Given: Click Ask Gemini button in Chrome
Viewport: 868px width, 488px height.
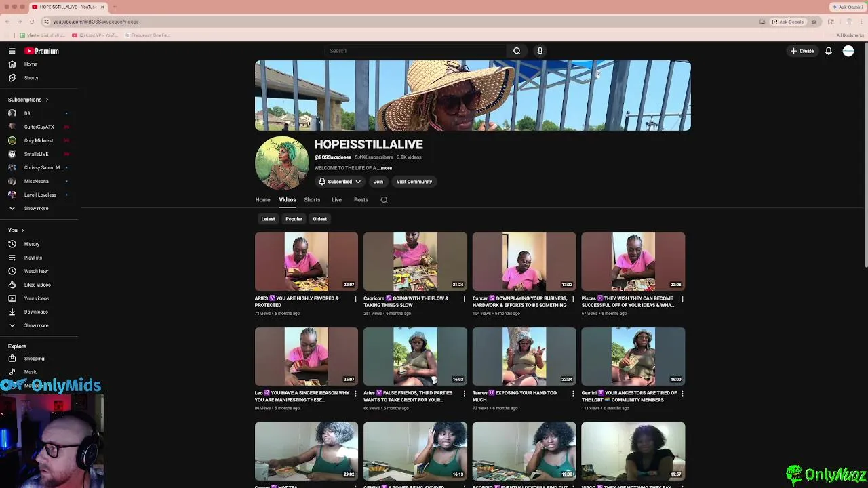Looking at the screenshot, I should 847,7.
